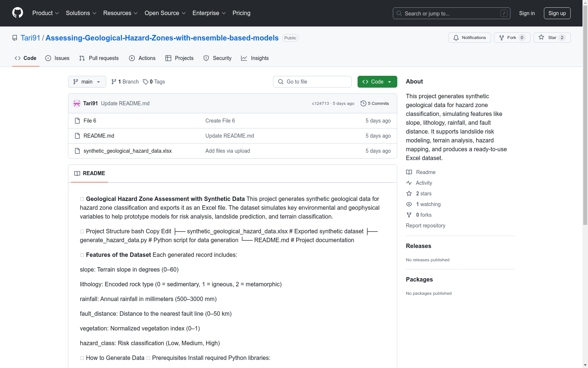Click the Sign in link
588x368 pixels.
[x=527, y=13]
